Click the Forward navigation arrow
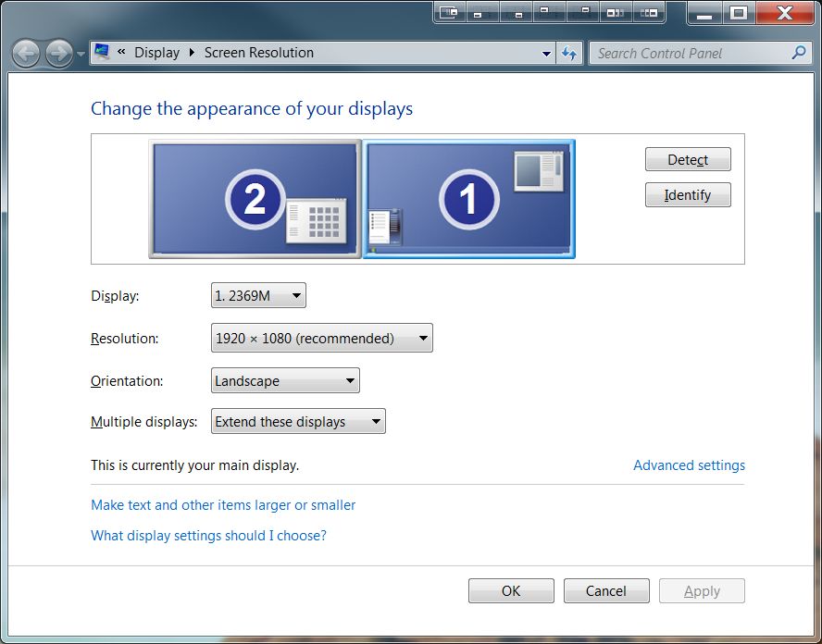 pos(58,54)
